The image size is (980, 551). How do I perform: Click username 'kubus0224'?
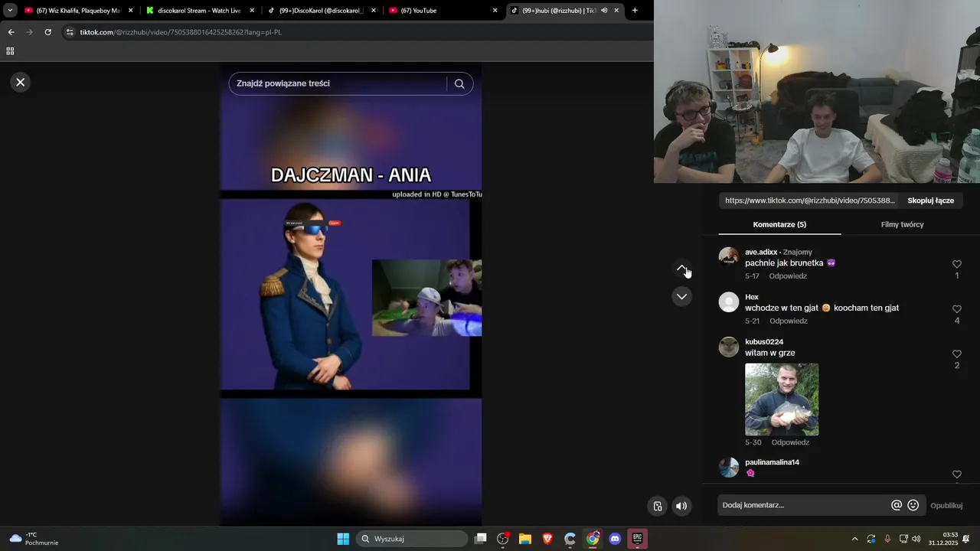[x=764, y=342]
